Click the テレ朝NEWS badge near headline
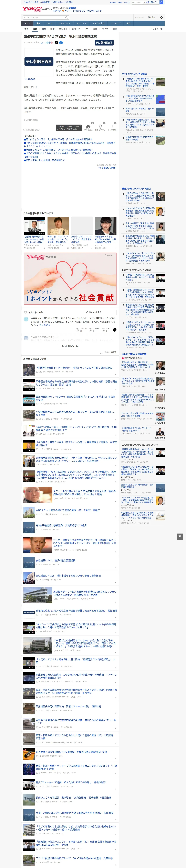The height and width of the screenshot is (868, 186). [104, 43]
